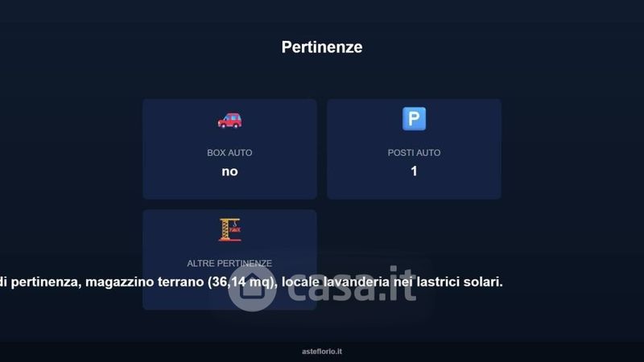This screenshot has width=644, height=362.
Task: Select the Box Auto value 'no'
Action: point(229,171)
